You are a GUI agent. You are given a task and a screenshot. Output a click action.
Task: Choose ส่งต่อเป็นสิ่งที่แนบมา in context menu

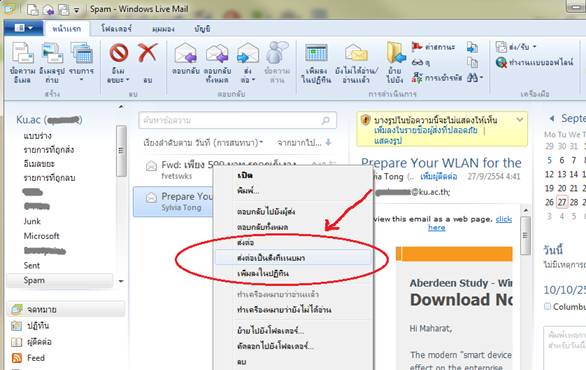pyautogui.click(x=293, y=258)
